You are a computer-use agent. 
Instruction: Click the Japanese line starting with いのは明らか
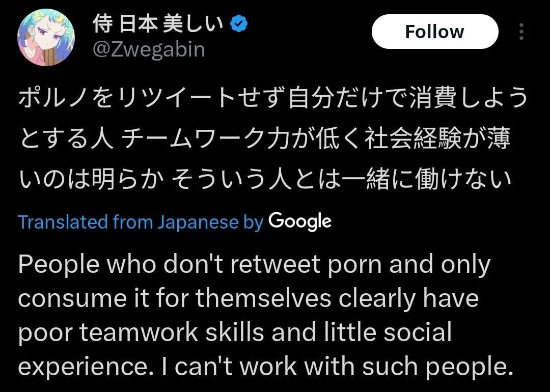tap(264, 179)
